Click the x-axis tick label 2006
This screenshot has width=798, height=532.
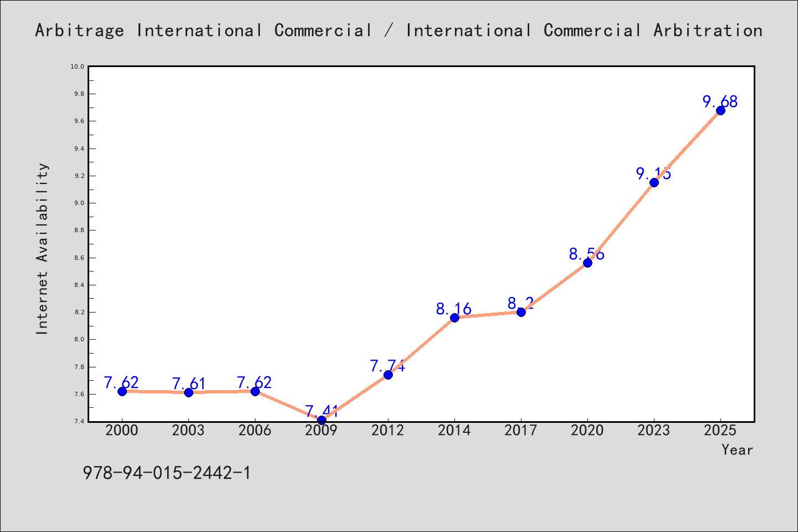tap(255, 431)
